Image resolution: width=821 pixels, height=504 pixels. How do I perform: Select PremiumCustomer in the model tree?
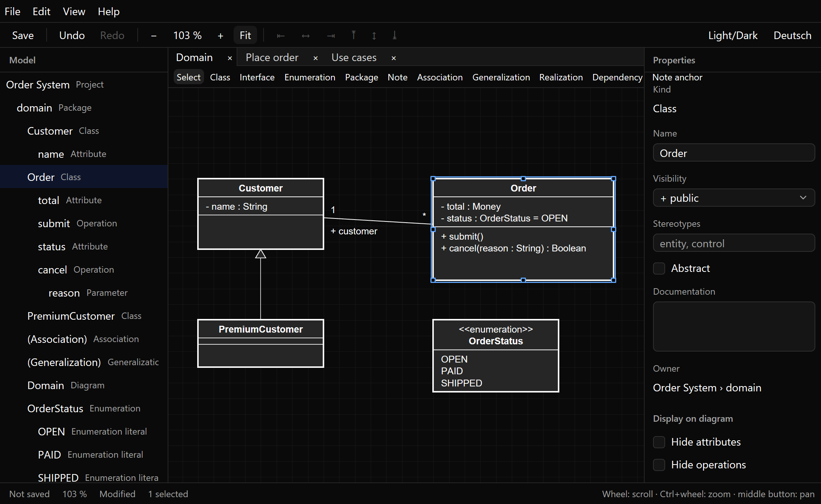[84, 316]
